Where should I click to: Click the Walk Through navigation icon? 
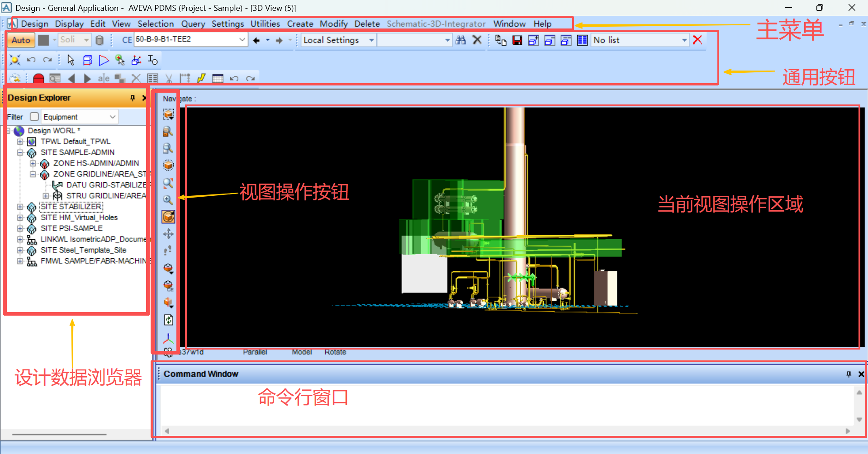coord(168,250)
